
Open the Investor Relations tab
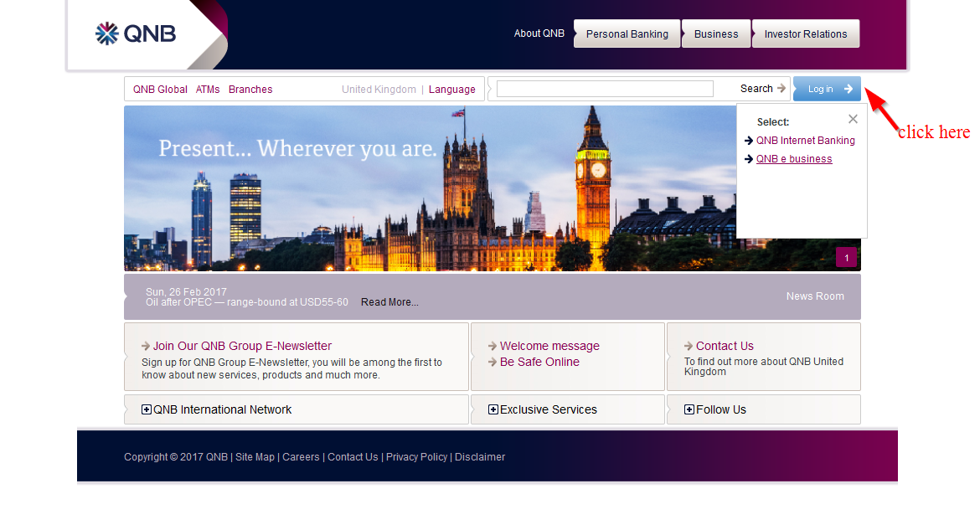pyautogui.click(x=806, y=33)
